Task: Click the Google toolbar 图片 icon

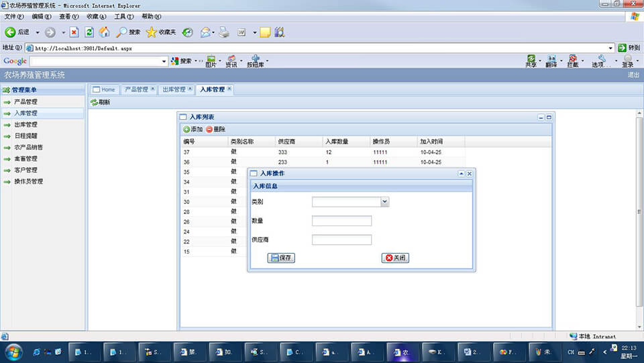Action: tap(211, 61)
